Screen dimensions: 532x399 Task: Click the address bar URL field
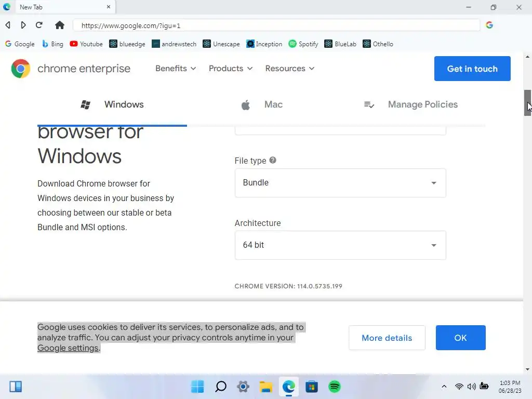[276, 25]
